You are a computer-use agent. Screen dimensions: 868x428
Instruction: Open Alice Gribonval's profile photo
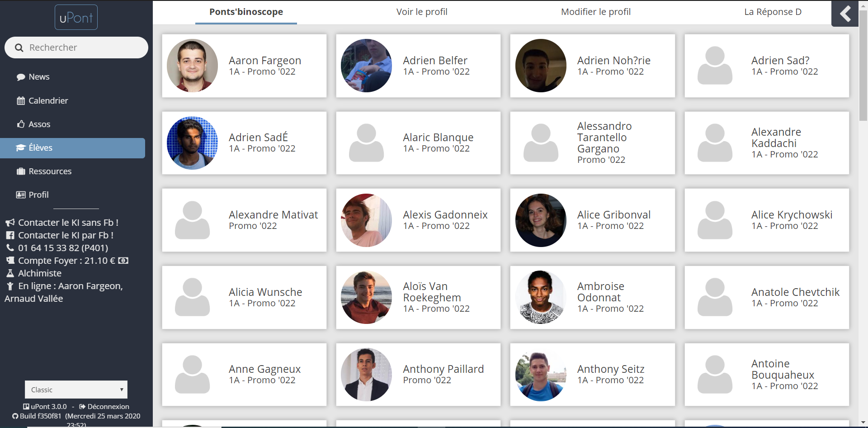pyautogui.click(x=541, y=220)
